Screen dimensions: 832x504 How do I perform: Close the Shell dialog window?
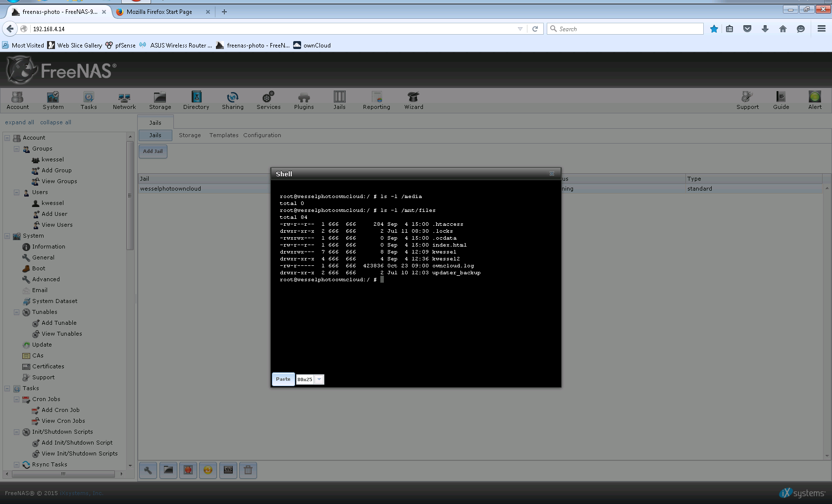tap(552, 174)
